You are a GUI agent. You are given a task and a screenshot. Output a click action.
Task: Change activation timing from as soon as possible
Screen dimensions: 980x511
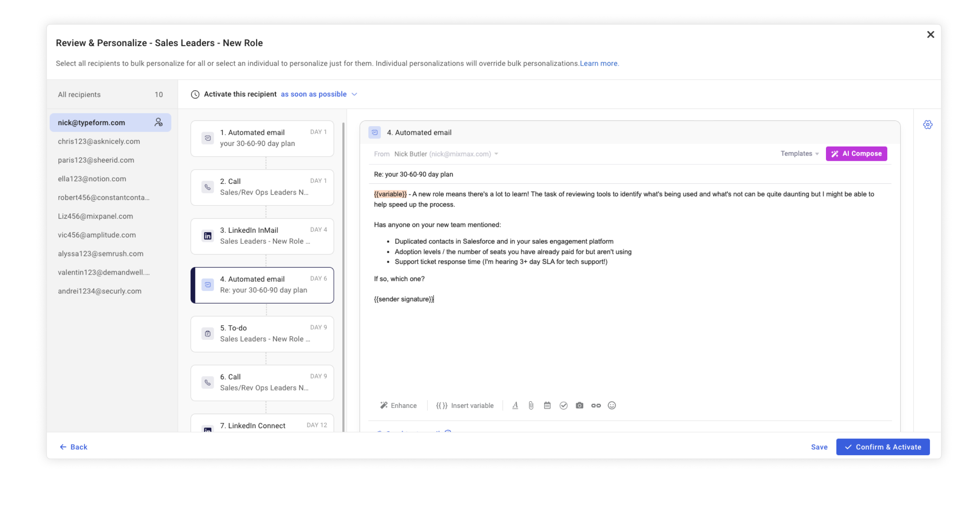click(314, 94)
